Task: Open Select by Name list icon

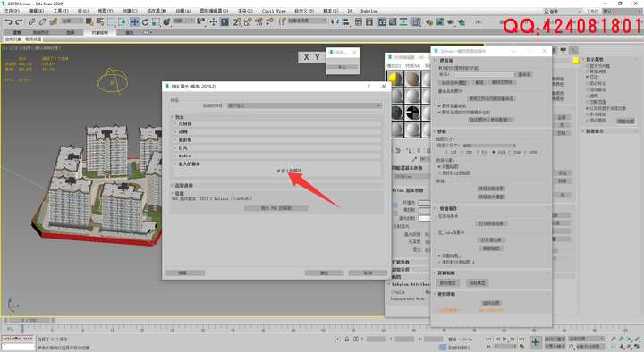Action: tap(100, 22)
